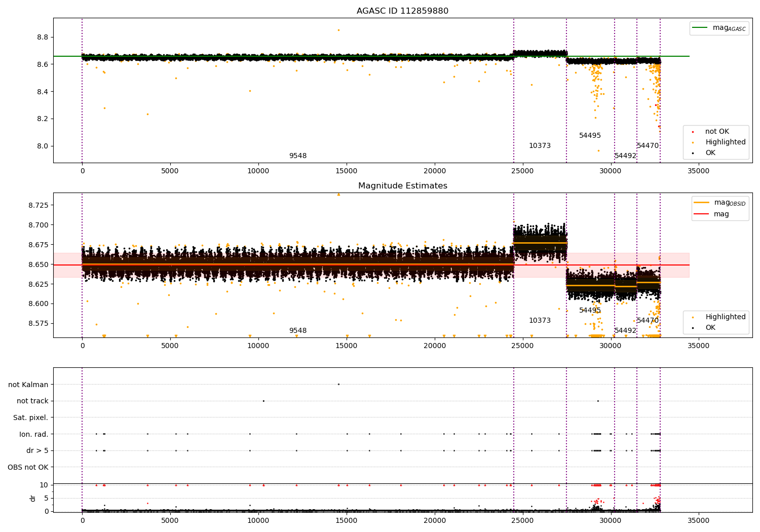This screenshot has height=532, width=760.
Task: Click the 35000 x-tick under the bottom panel
Action: click(x=699, y=521)
